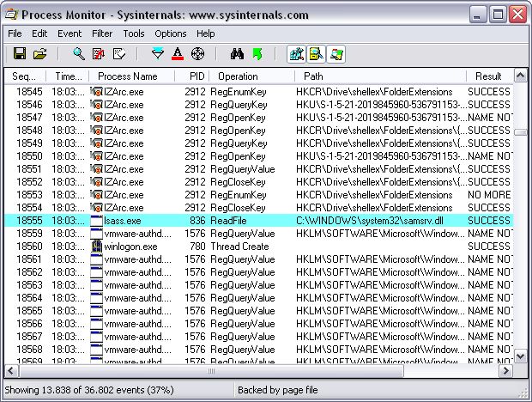
Task: Open the Filter funnel tool
Action: click(x=157, y=54)
